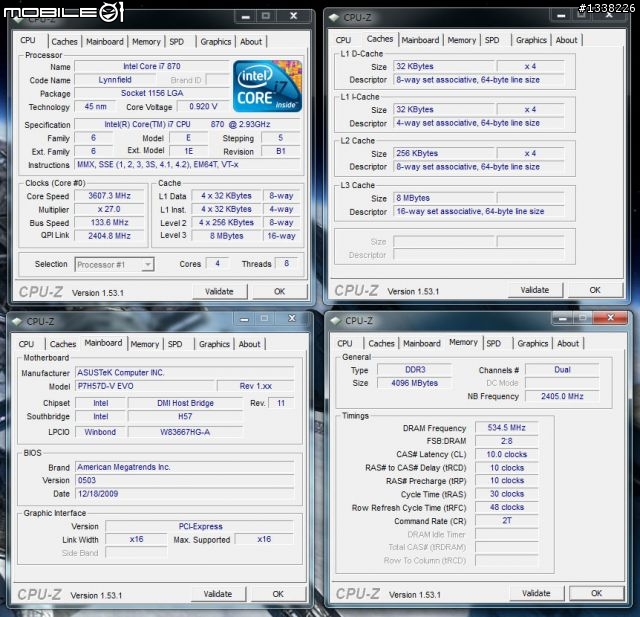Click the L3 Cache size '8 MBytes' in Caches window

click(443, 198)
